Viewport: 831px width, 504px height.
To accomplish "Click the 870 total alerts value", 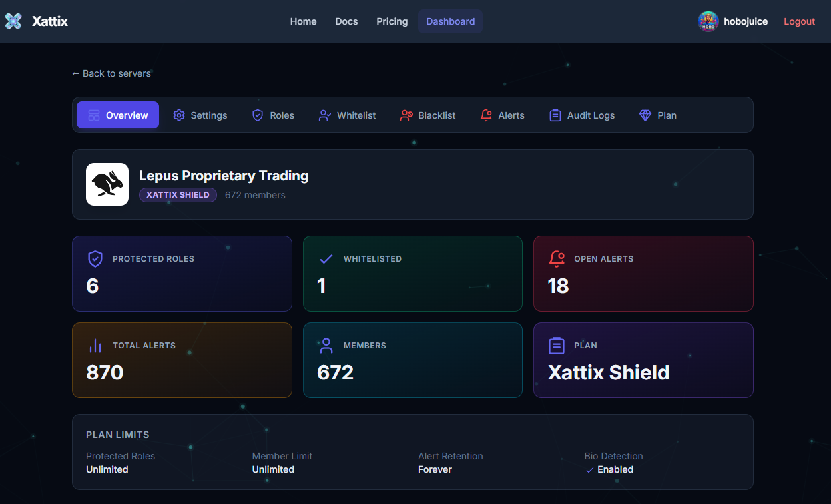I will (105, 372).
